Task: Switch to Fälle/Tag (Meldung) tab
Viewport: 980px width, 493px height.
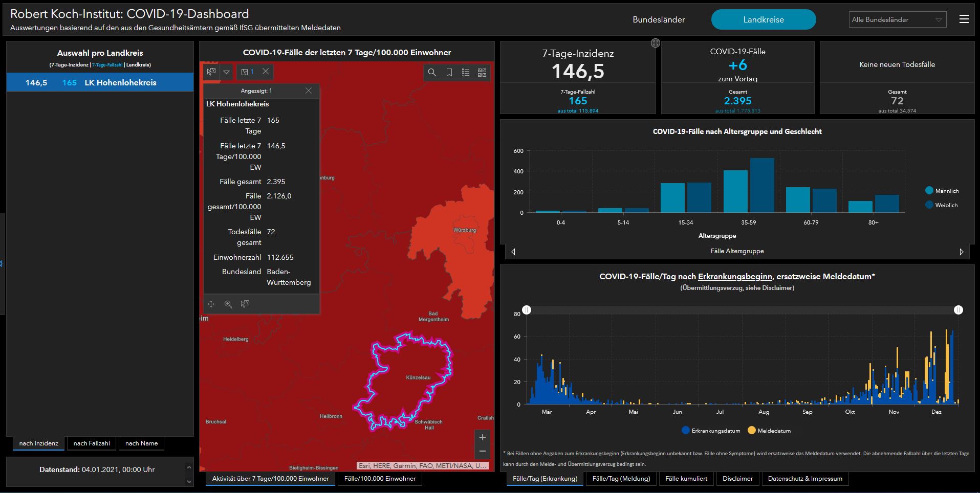Action: pos(621,479)
